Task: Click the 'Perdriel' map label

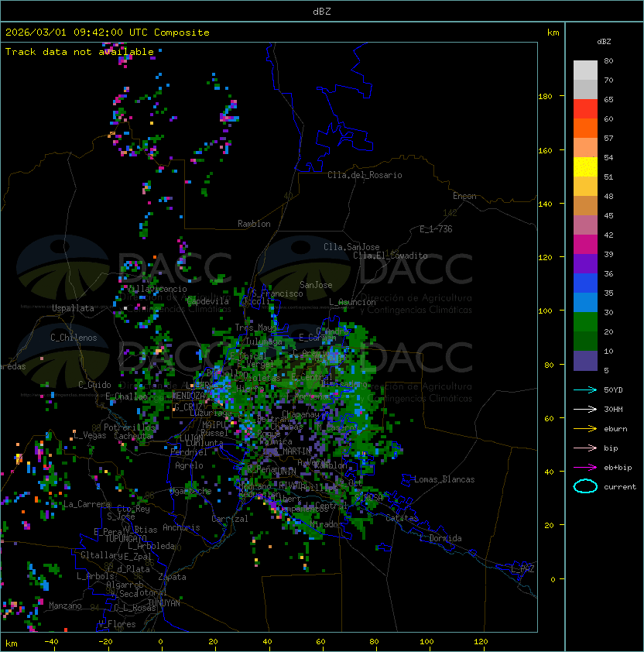Action: [189, 452]
